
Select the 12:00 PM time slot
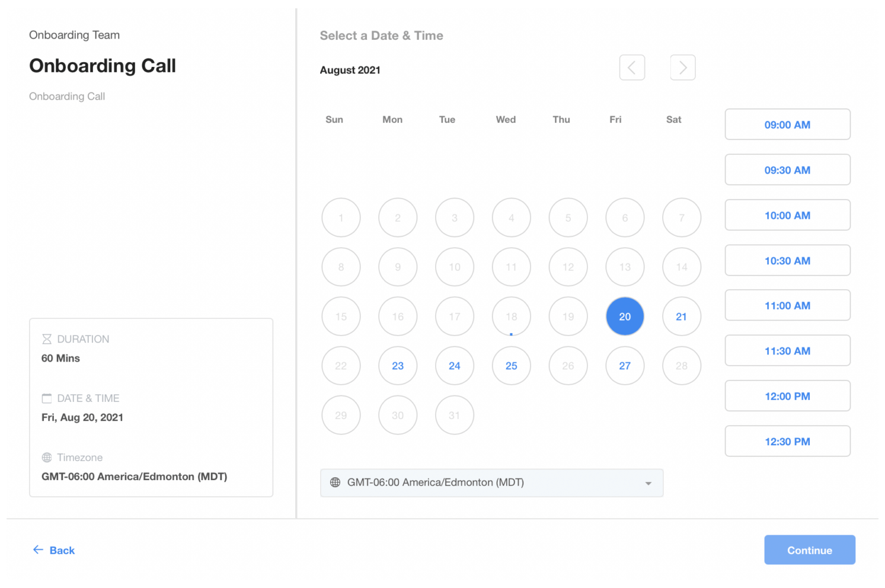click(787, 396)
